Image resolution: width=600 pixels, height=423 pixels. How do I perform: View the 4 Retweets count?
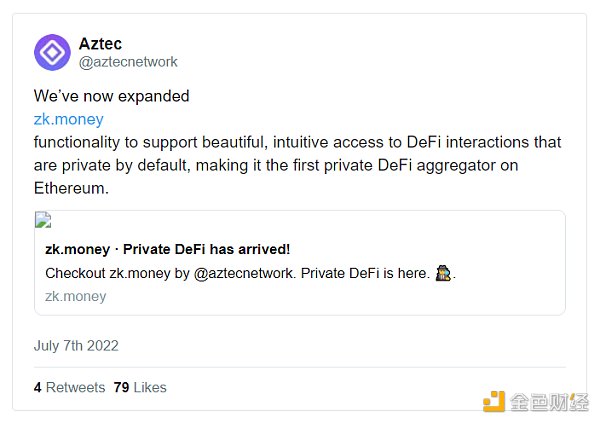(69, 387)
